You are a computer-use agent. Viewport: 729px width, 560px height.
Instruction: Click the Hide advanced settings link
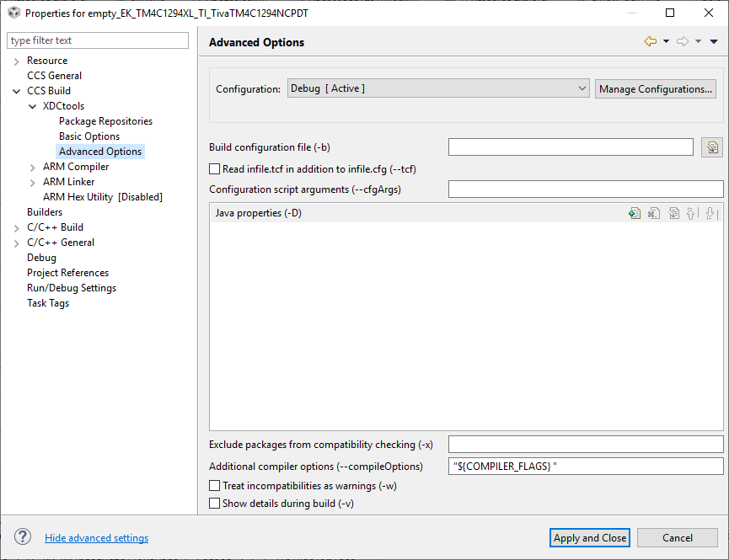tap(96, 538)
